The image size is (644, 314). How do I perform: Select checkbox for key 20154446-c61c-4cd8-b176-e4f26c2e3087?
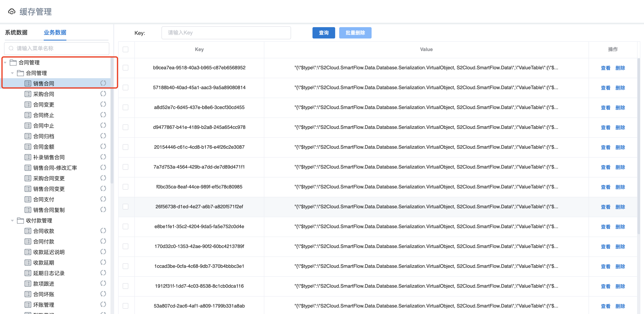click(125, 147)
